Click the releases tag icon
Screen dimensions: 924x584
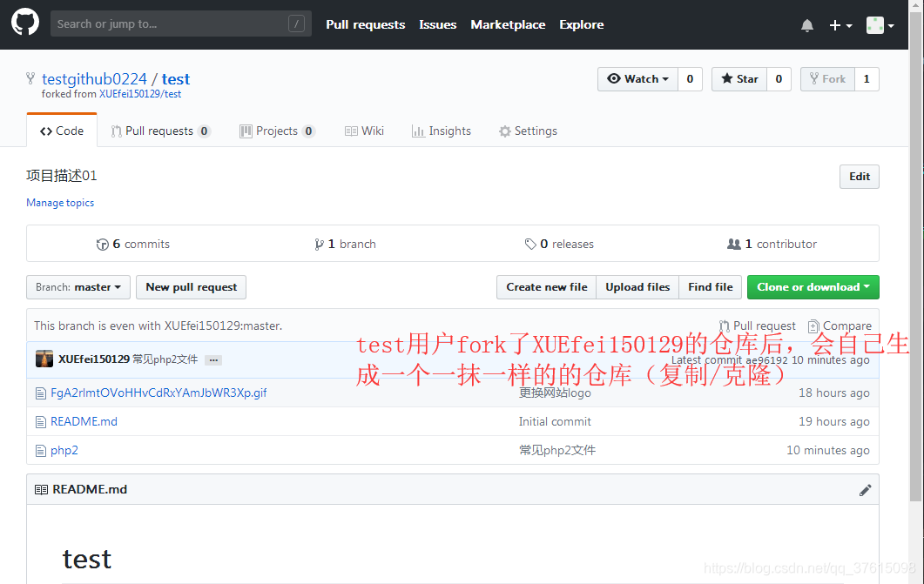530,244
